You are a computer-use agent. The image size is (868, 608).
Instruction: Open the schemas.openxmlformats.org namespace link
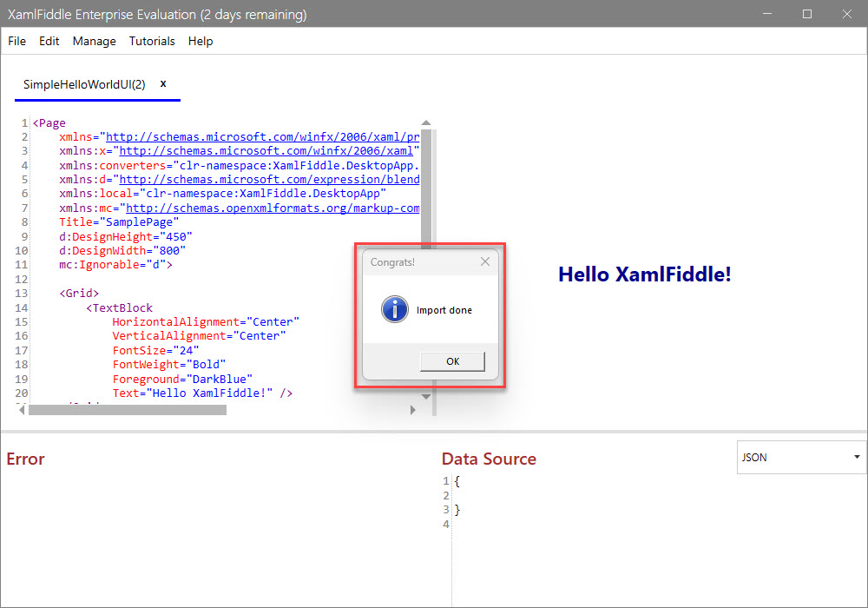pyautogui.click(x=273, y=208)
